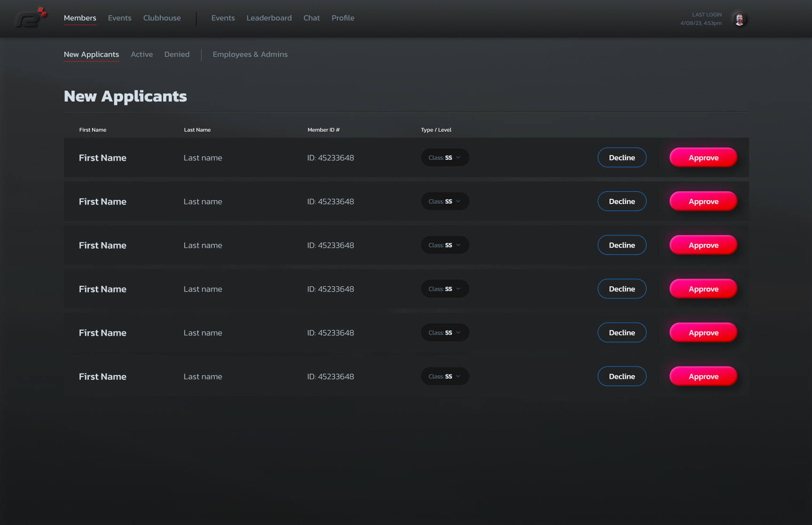Approve the fourth applicant
This screenshot has width=812, height=525.
(703, 289)
